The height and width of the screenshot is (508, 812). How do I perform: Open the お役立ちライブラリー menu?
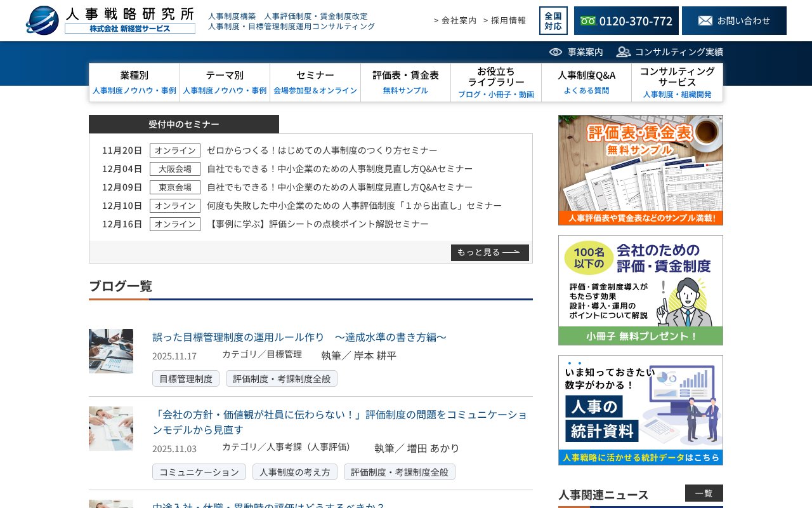pos(495,83)
